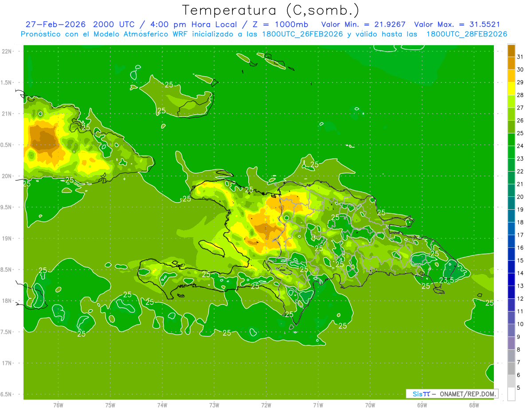Click the '70W' longitude label

click(x=370, y=405)
